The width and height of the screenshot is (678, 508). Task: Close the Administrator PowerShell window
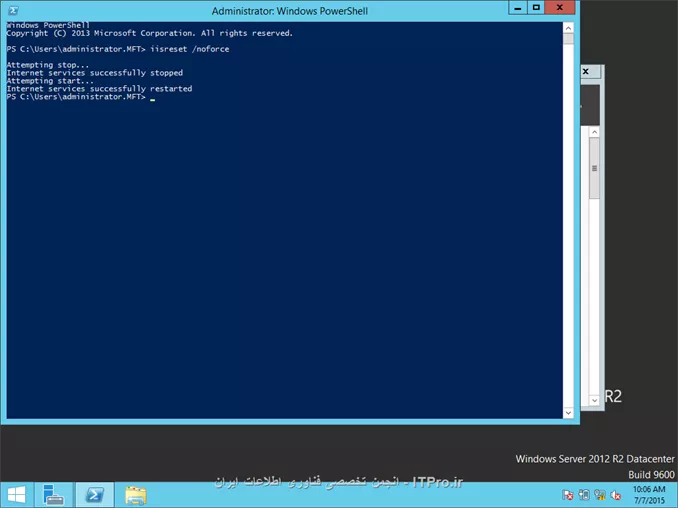(x=560, y=8)
